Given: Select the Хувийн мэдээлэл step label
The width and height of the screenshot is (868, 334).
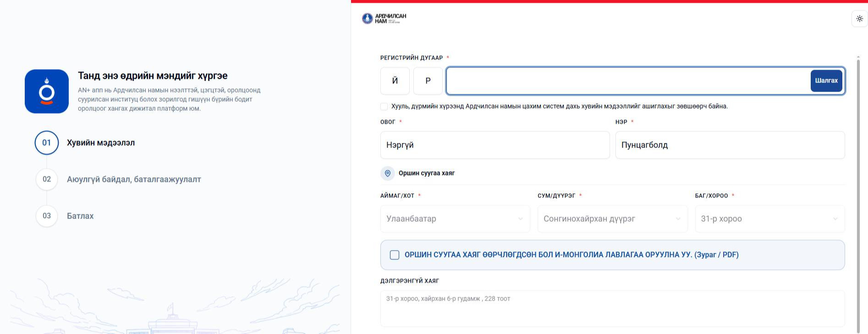Looking at the screenshot, I should 101,142.
